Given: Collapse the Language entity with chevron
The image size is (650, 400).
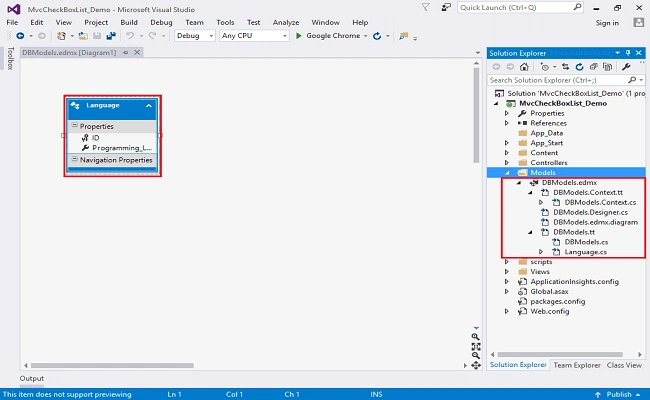Looking at the screenshot, I should pyautogui.click(x=149, y=106).
